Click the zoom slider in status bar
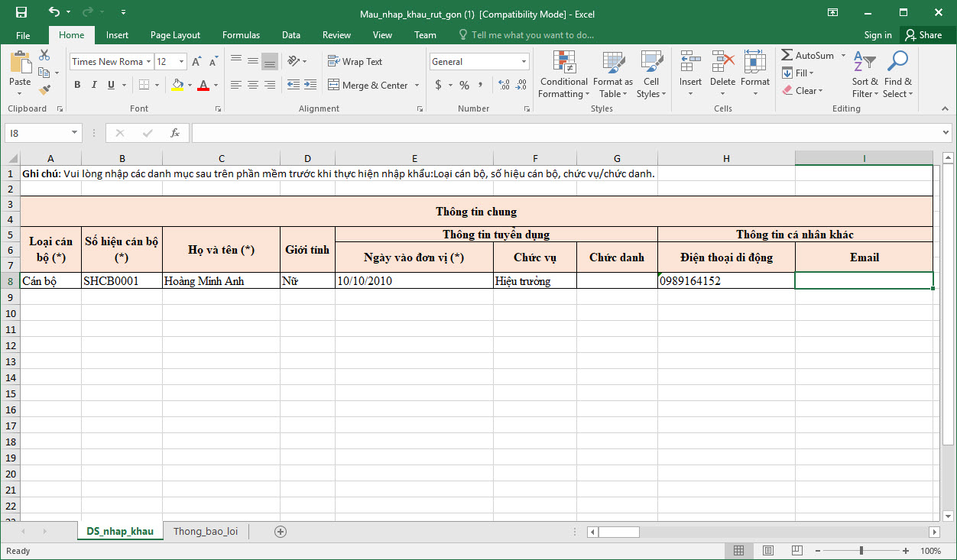957x560 pixels. (x=861, y=551)
